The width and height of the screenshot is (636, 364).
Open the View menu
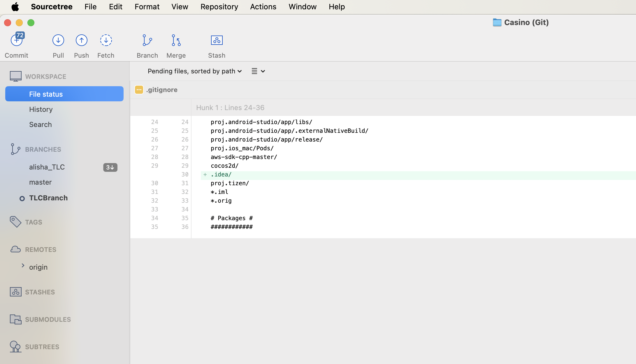(x=180, y=7)
